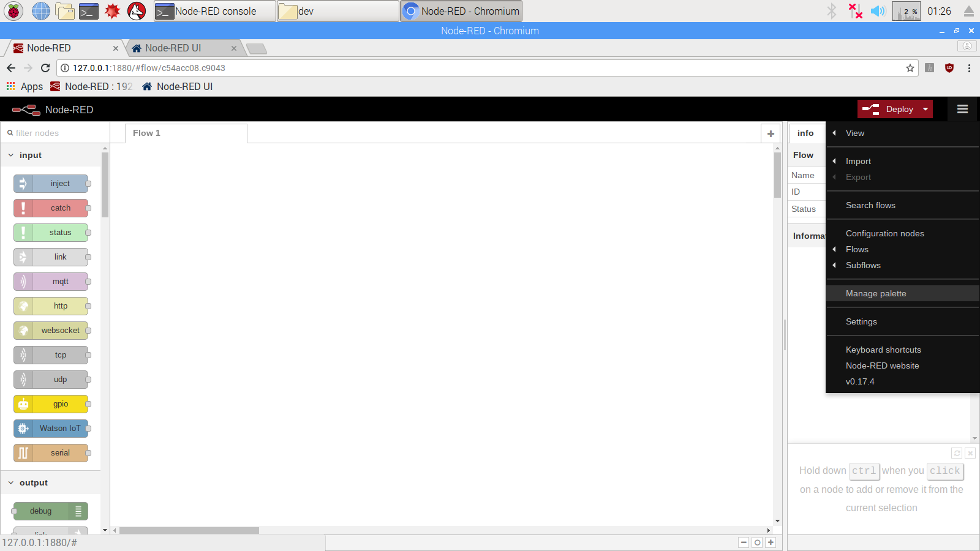Click the inject node in the palette
The image size is (980, 551).
[x=51, y=184]
